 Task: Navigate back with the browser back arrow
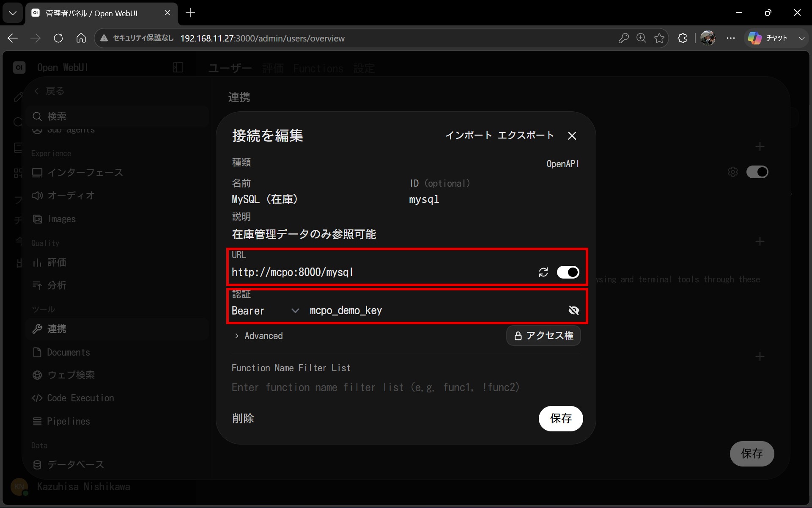click(13, 38)
